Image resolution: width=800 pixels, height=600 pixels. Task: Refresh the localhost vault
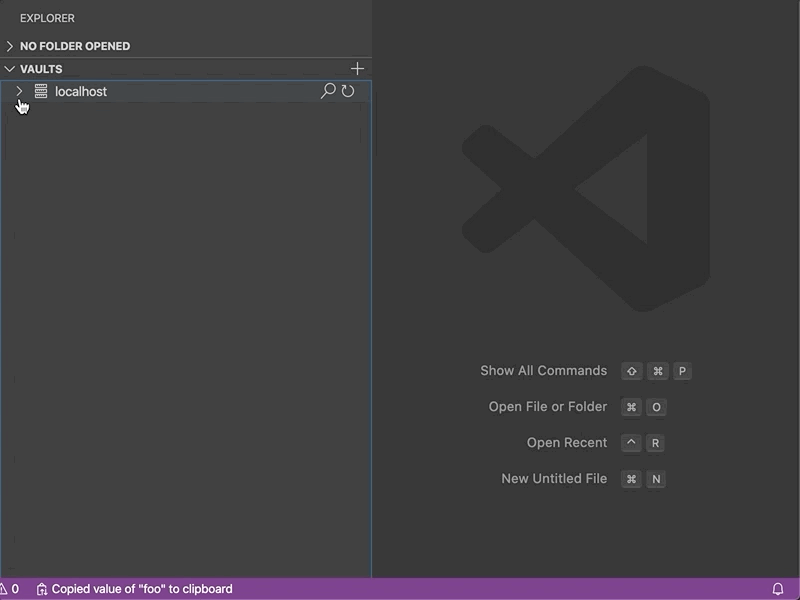pyautogui.click(x=348, y=91)
